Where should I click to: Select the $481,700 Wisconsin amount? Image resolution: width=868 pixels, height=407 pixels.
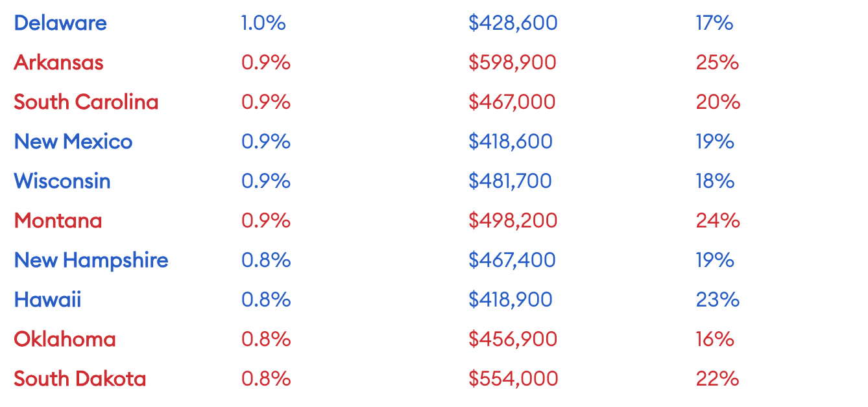click(x=510, y=181)
